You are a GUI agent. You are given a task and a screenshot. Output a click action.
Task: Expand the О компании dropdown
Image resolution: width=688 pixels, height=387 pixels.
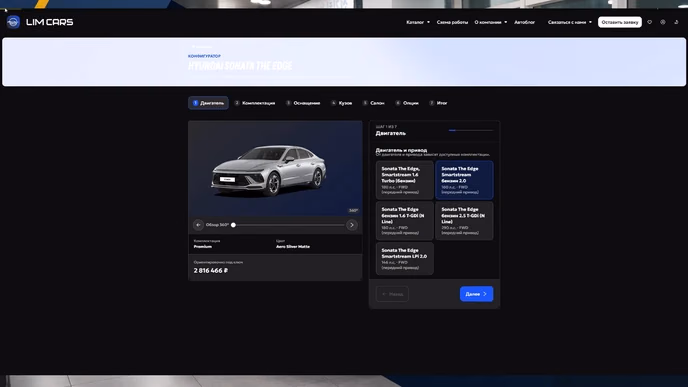(491, 22)
